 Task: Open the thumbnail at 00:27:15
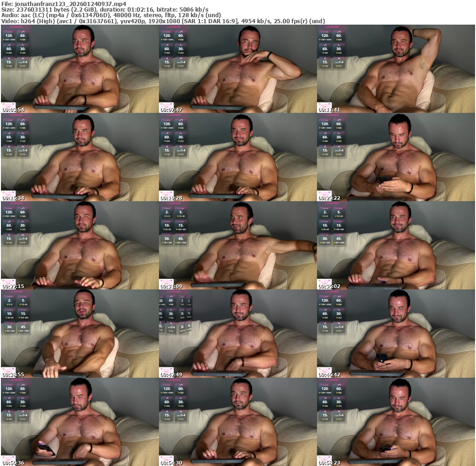[x=79, y=245]
